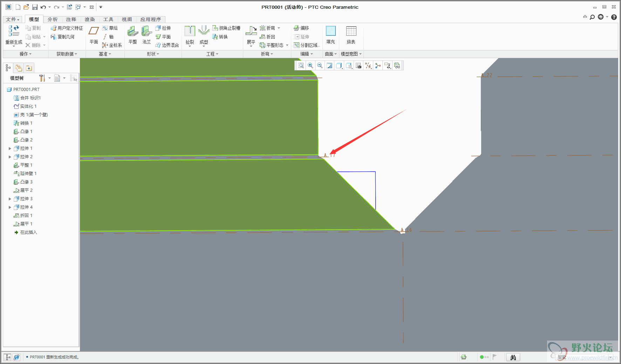This screenshot has width=621, height=364.
Task: Select 展平 2 in model tree
Action: click(23, 190)
